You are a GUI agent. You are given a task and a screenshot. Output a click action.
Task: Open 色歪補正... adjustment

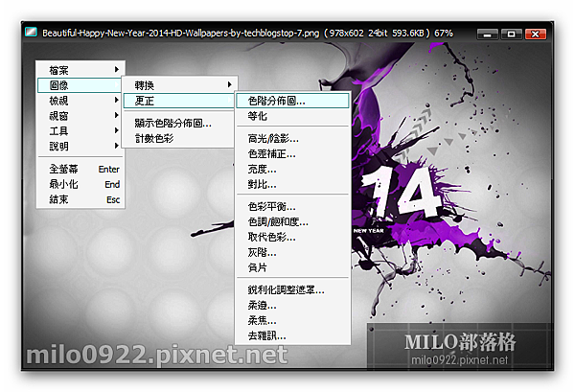(x=292, y=154)
